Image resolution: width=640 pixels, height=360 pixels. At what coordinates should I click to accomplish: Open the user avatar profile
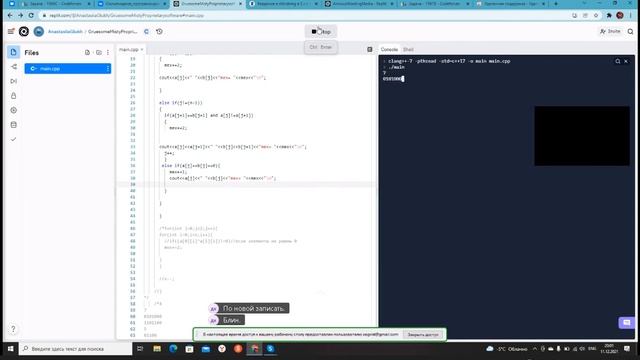point(39,31)
